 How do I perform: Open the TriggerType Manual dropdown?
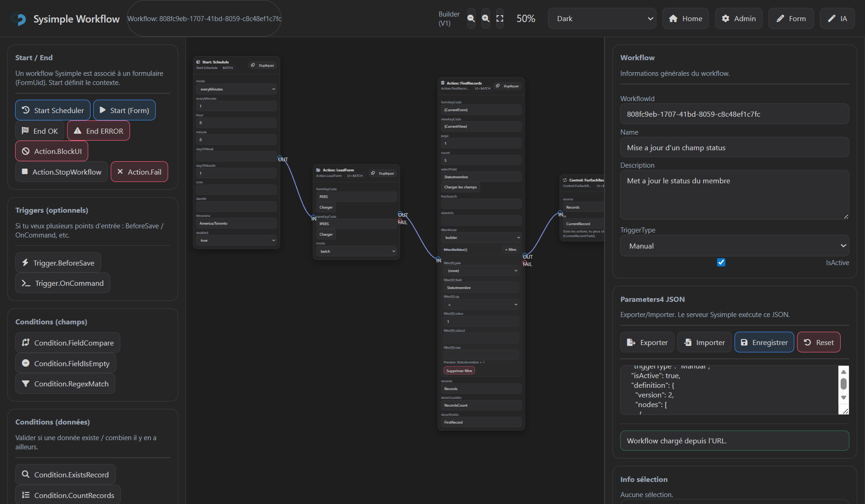coord(735,246)
